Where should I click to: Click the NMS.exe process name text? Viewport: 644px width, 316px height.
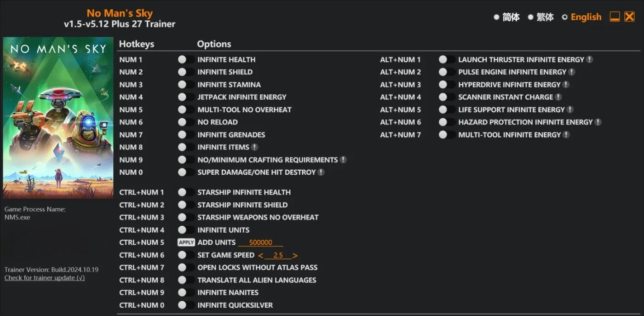[x=17, y=217]
